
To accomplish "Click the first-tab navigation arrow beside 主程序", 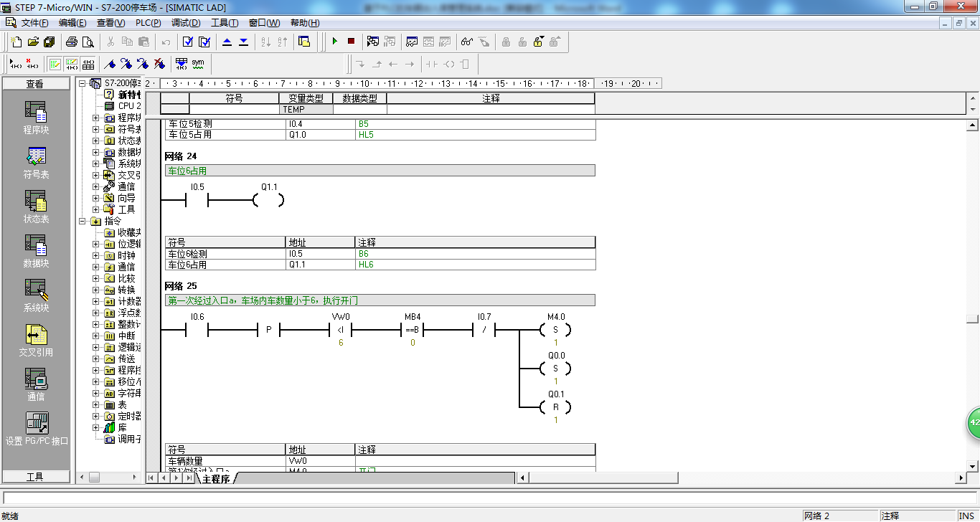I will 152,478.
